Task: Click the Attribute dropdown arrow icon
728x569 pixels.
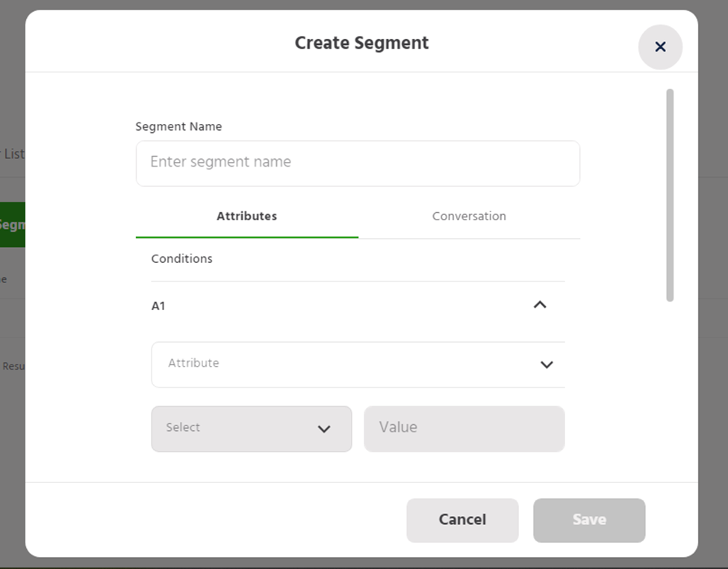Action: point(547,364)
